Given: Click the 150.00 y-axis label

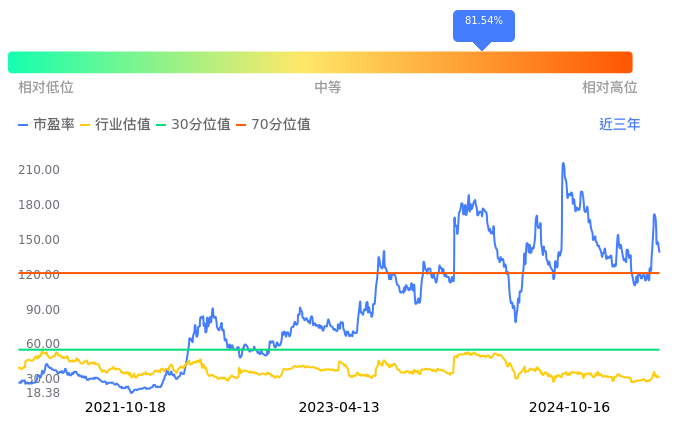Looking at the screenshot, I should pos(40,240).
